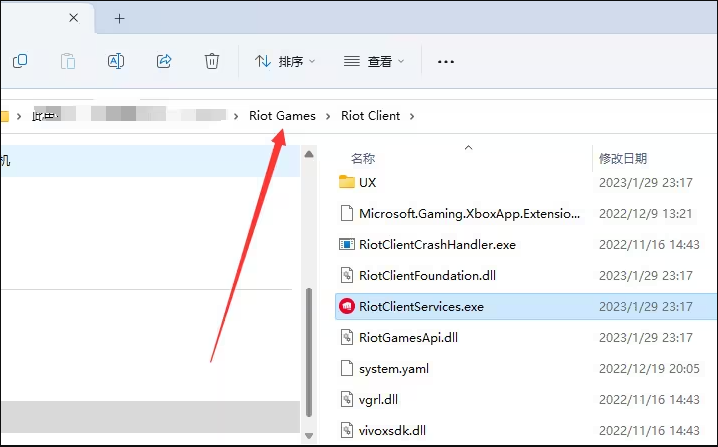Sort by 修改日期 column header
Viewport: 718px width, 447px height.
tap(623, 158)
